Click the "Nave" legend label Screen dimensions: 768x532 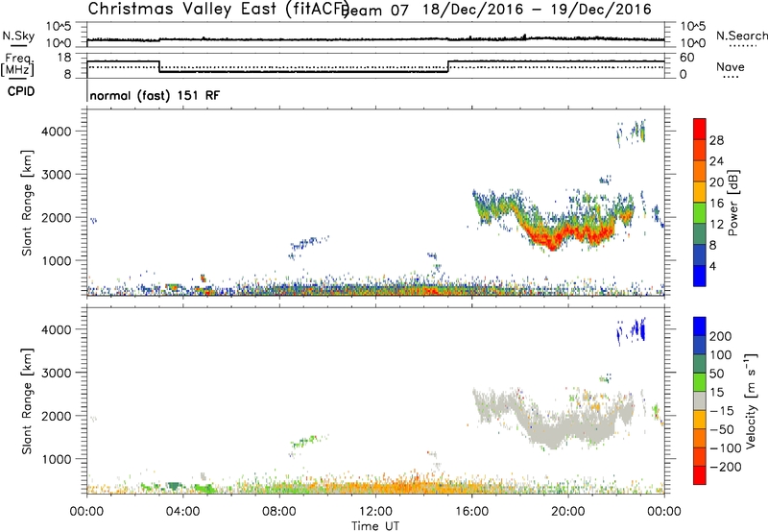[731, 67]
